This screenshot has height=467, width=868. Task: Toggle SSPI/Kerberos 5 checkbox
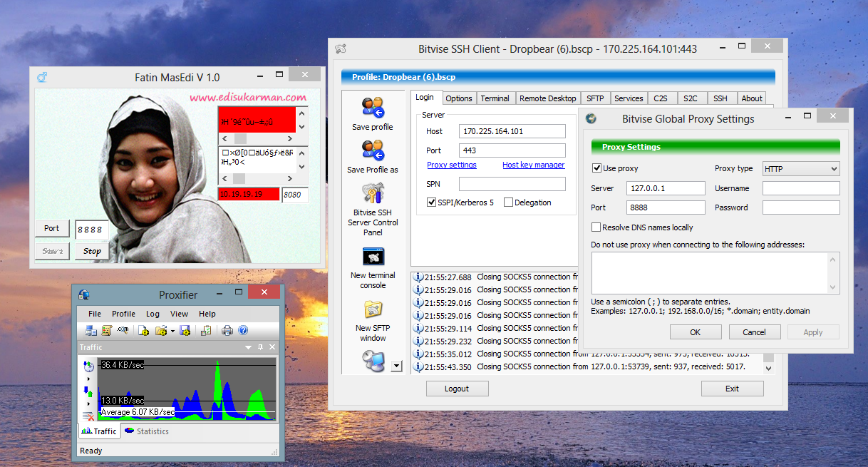431,202
